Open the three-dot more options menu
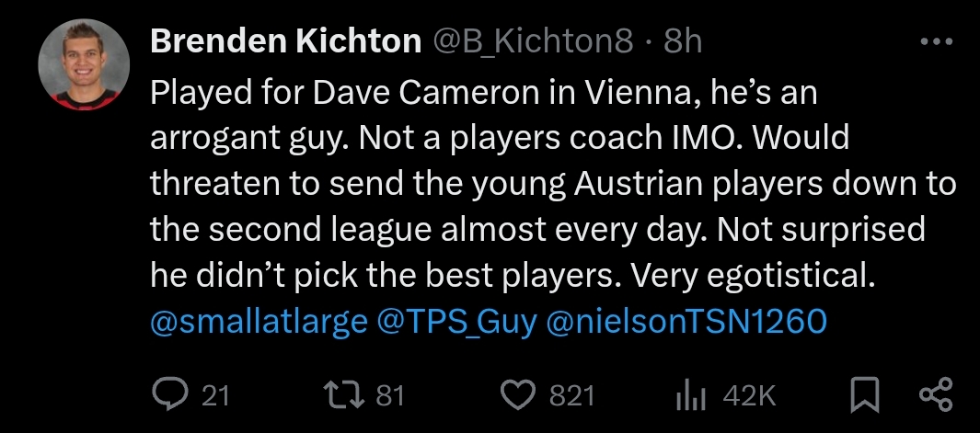The image size is (980, 433). (x=936, y=41)
